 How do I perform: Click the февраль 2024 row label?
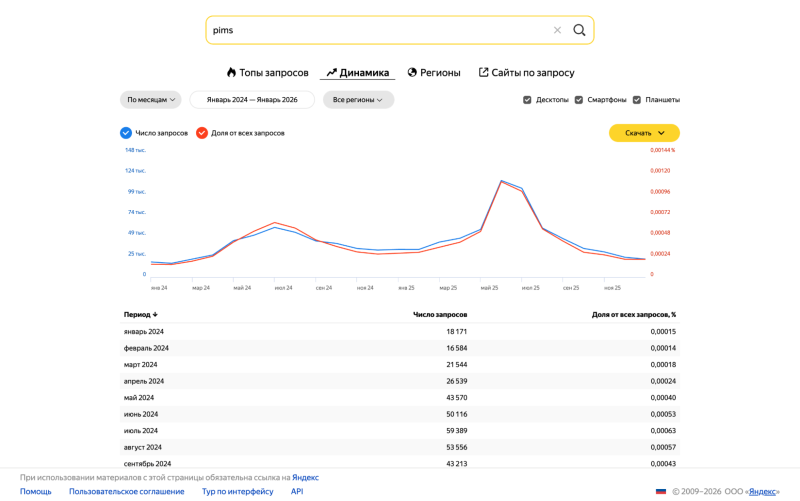point(146,348)
